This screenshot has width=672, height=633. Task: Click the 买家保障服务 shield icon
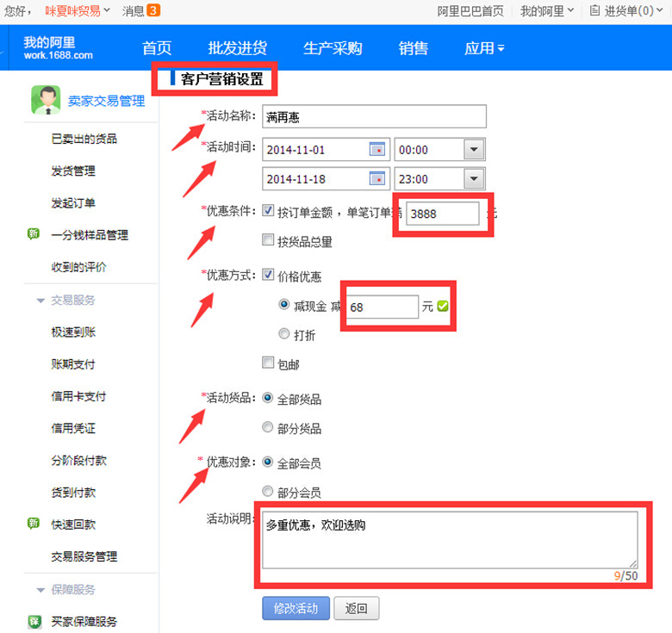34,621
